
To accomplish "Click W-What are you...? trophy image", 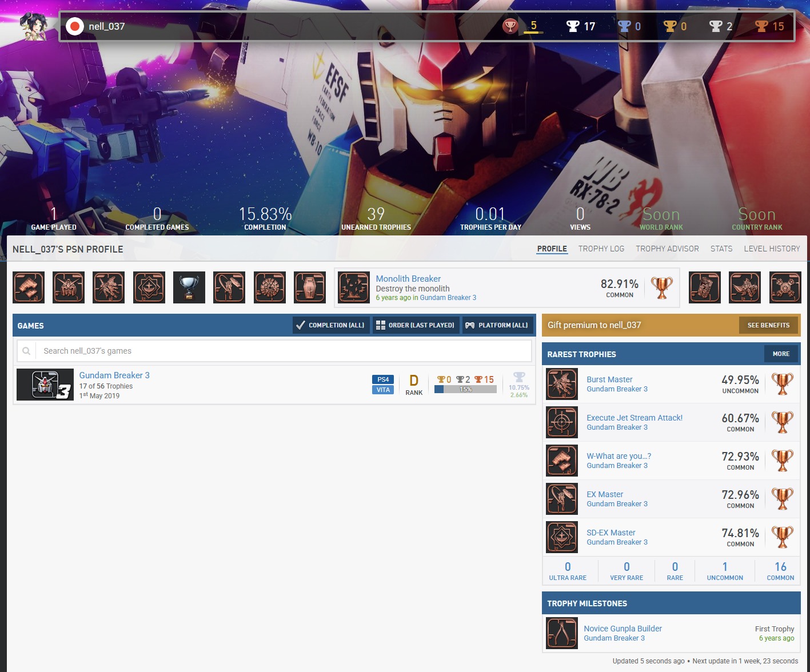I will [x=562, y=461].
